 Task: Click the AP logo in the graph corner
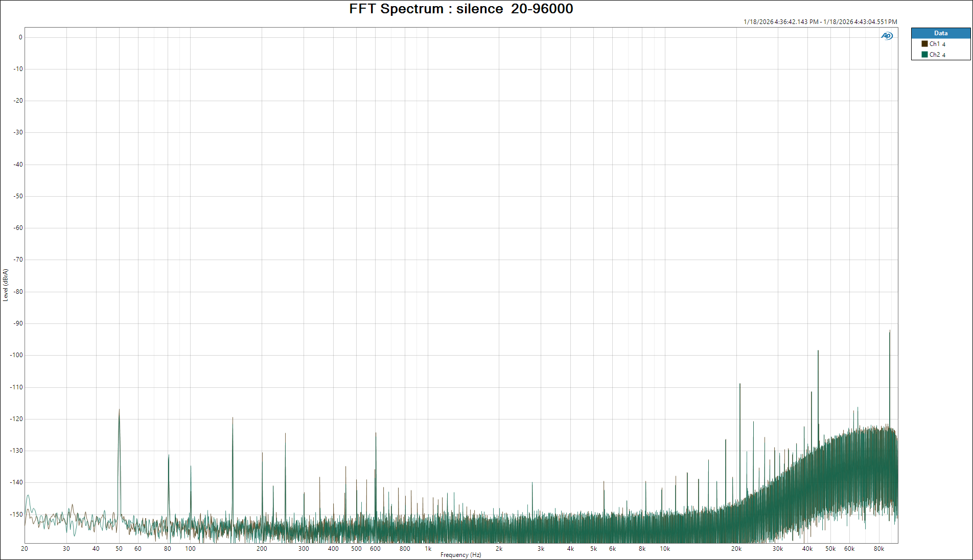(x=887, y=36)
